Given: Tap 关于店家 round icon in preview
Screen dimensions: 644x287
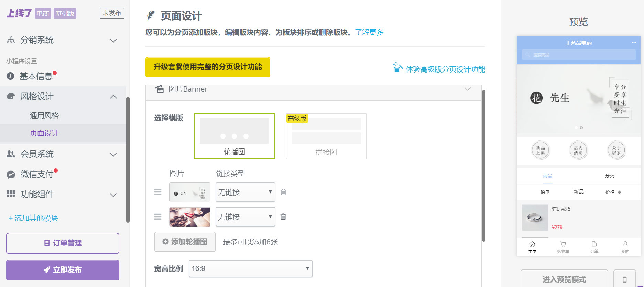Looking at the screenshot, I should pos(616,150).
